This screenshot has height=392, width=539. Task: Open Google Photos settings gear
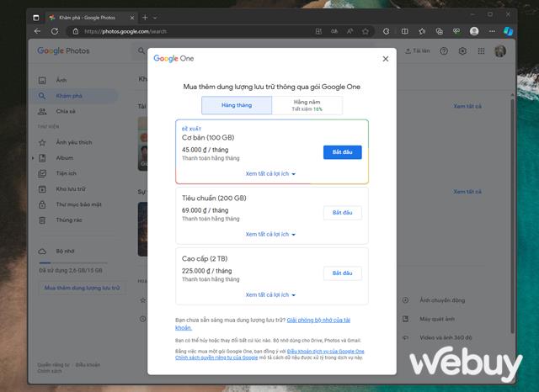(462, 51)
